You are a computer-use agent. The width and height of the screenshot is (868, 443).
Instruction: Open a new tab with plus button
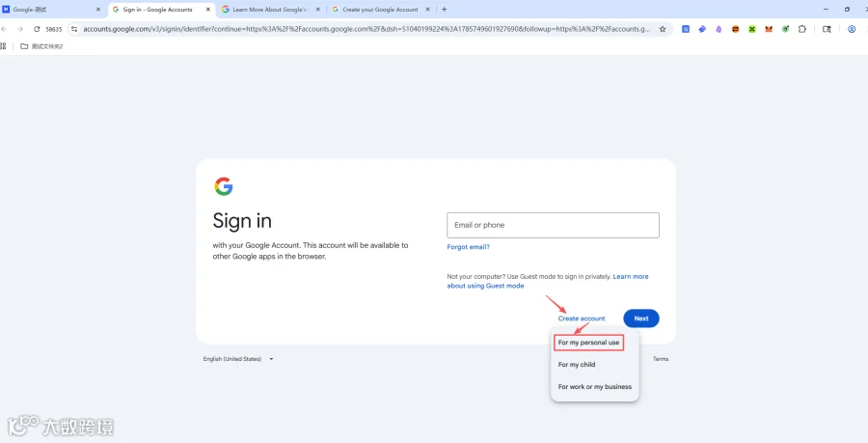click(444, 10)
